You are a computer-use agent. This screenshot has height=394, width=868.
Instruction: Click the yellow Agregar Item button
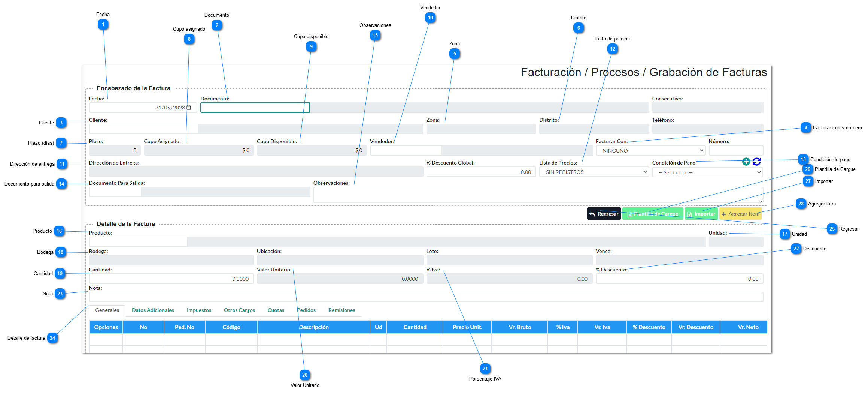click(x=740, y=214)
